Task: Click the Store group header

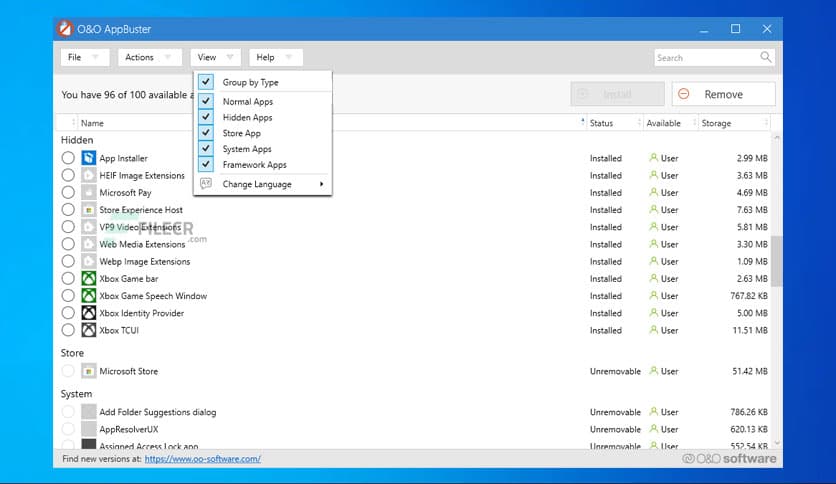Action: point(72,353)
